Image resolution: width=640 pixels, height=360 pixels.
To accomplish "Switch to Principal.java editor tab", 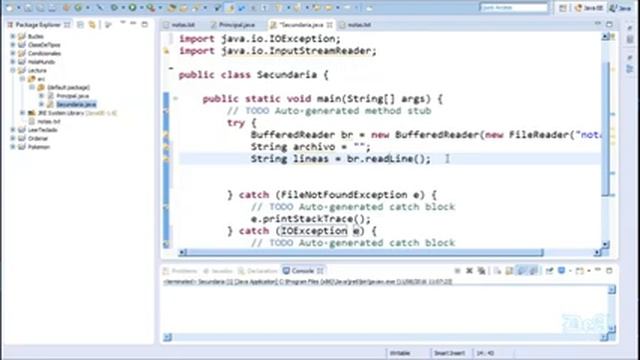I will tap(237, 25).
